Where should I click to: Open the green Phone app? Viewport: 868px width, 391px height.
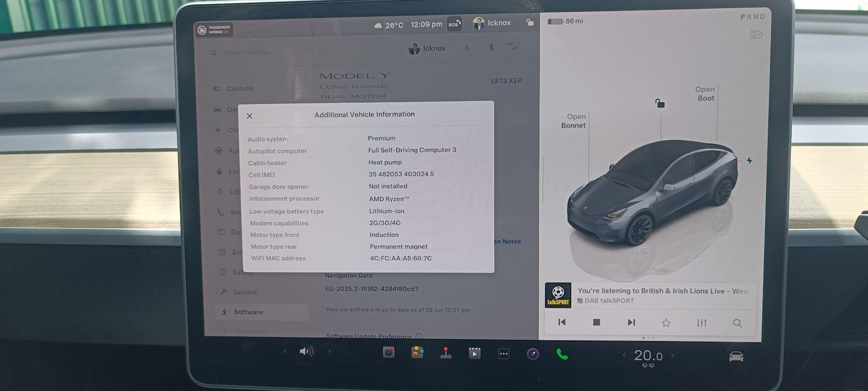coord(562,354)
